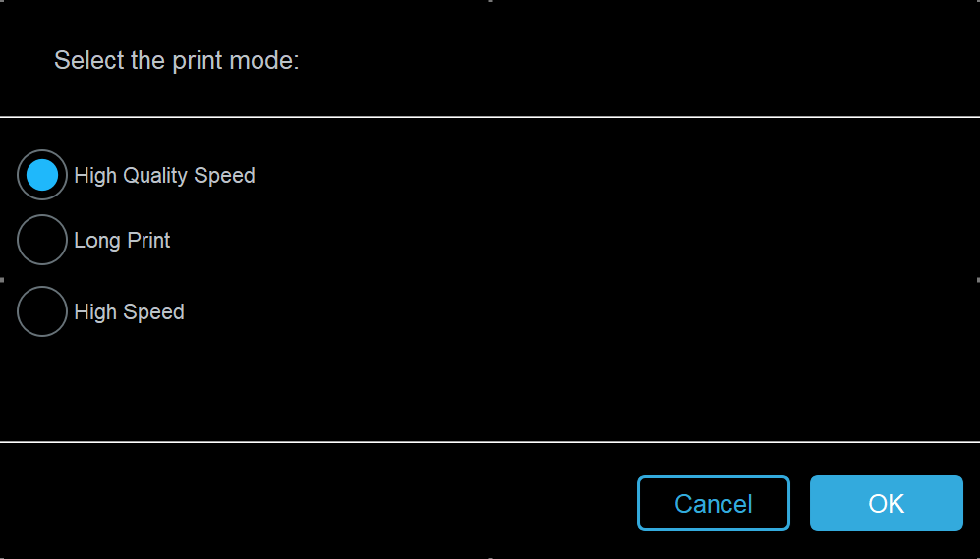Select the Long Print radio button

click(42, 240)
